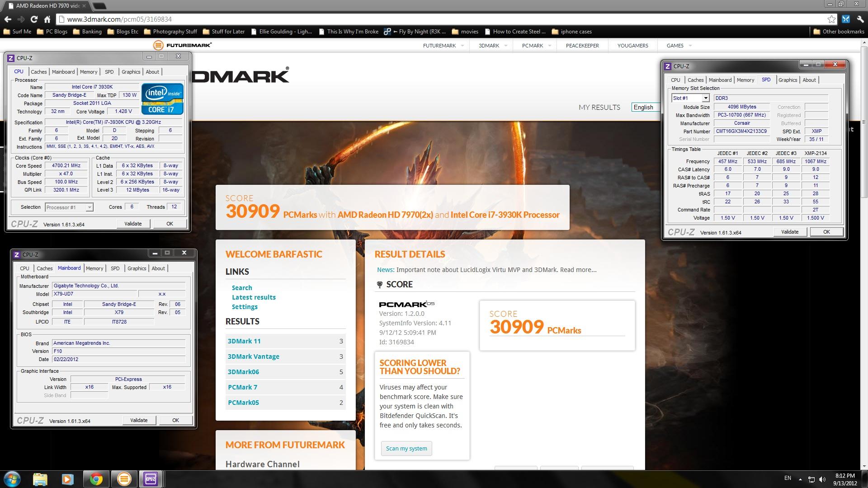Click YOUGAMERS in the site navigation
The image size is (868, 488).
pos(632,45)
